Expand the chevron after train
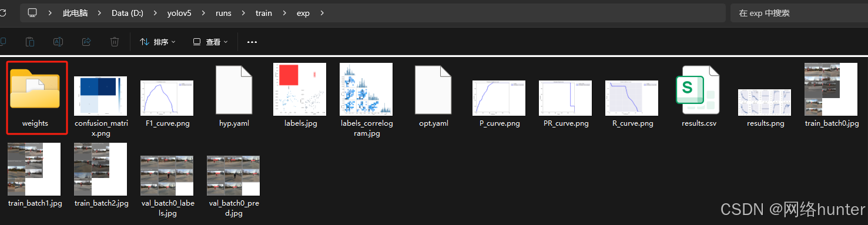 [x=284, y=13]
